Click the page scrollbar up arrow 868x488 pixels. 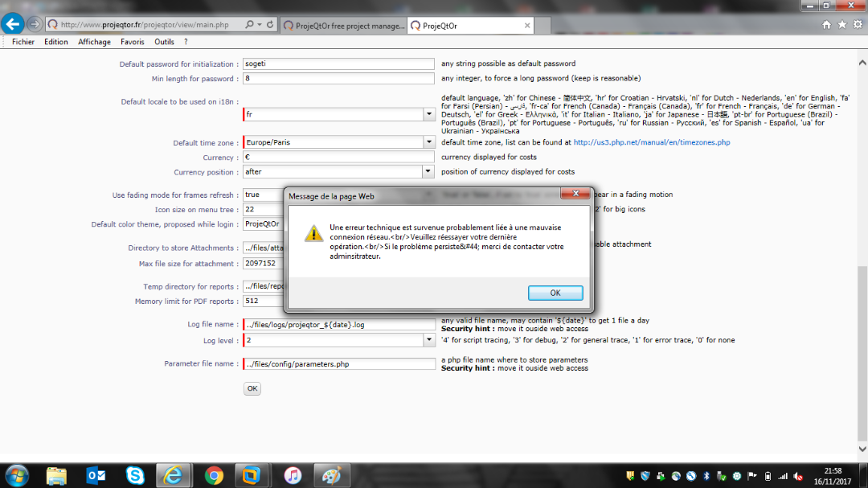(862, 63)
